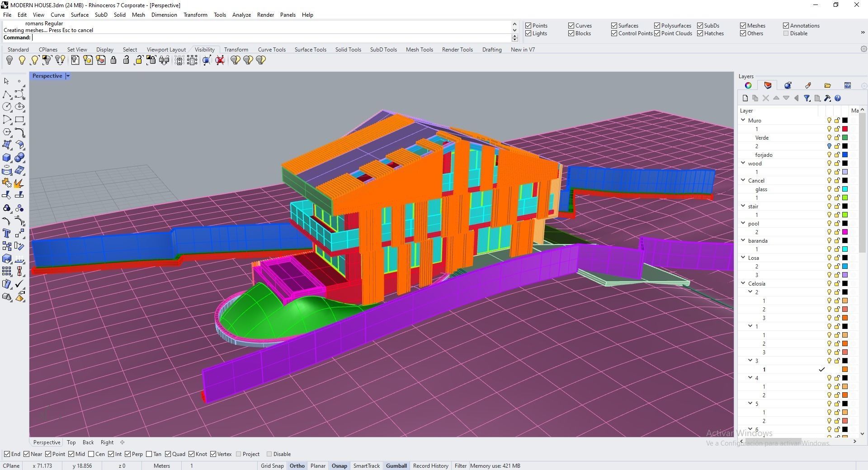Select the Text object tool

point(7,233)
